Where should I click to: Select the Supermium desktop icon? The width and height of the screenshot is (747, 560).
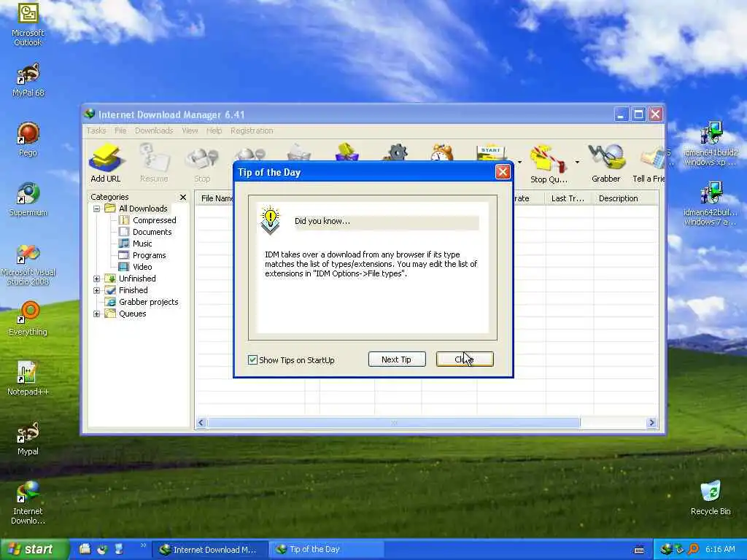click(x=28, y=199)
